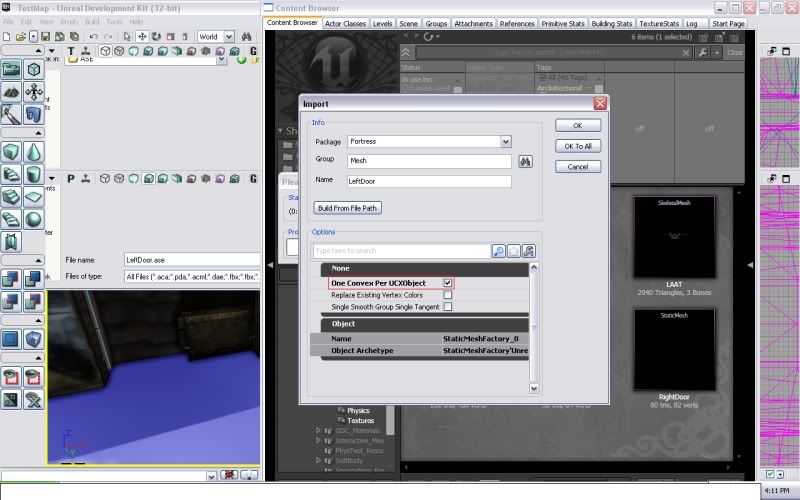Click the OK To All button
Viewport: 800px width, 500px height.
click(578, 146)
